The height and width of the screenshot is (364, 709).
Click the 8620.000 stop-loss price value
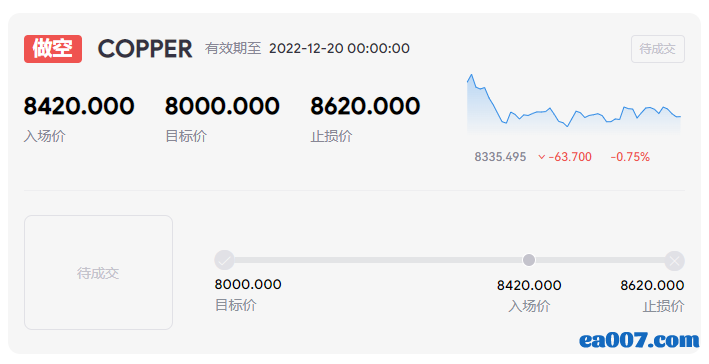[365, 106]
